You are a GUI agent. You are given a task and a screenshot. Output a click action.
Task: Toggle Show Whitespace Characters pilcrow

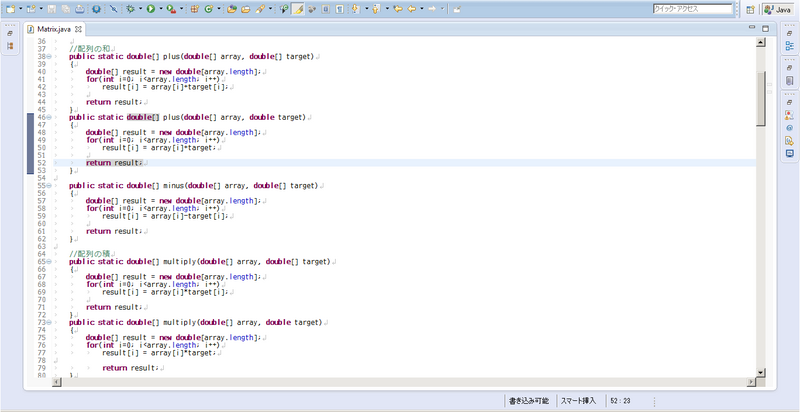339,9
